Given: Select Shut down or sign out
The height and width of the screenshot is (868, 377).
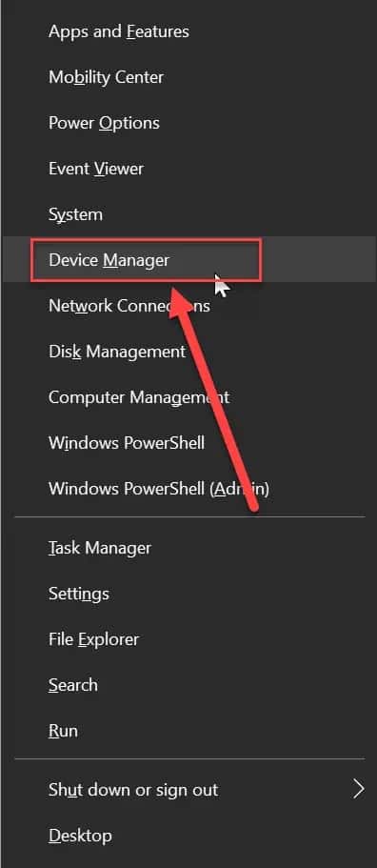Looking at the screenshot, I should pos(188,789).
